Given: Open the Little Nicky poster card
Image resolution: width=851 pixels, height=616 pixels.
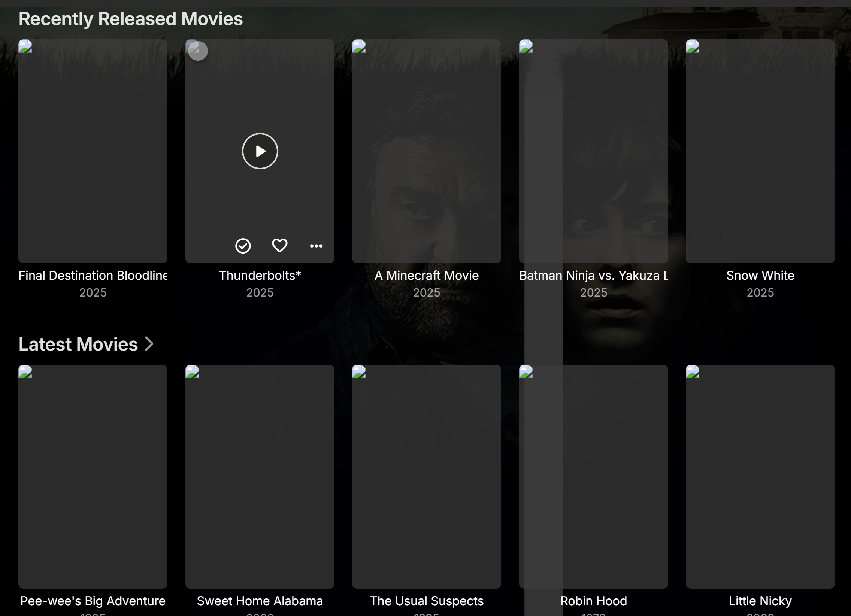Looking at the screenshot, I should click(x=760, y=476).
